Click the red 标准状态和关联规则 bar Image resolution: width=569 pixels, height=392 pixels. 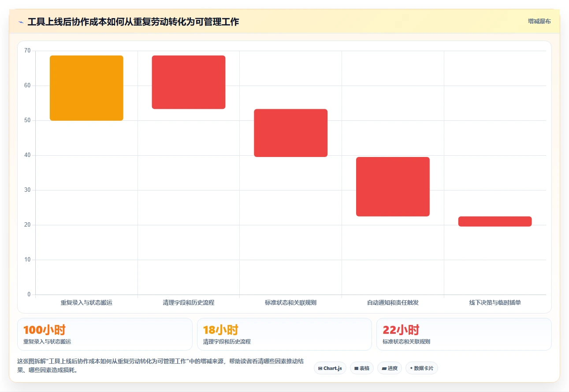[290, 133]
